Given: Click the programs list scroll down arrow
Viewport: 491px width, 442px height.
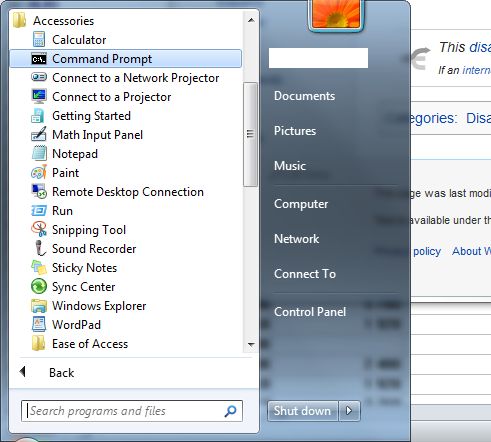Looking at the screenshot, I should point(251,344).
